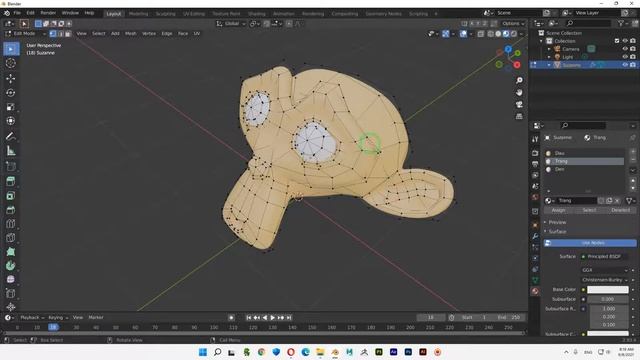This screenshot has height=360, width=640.
Task: Toggle X-ray display in viewport header
Action: tap(481, 34)
